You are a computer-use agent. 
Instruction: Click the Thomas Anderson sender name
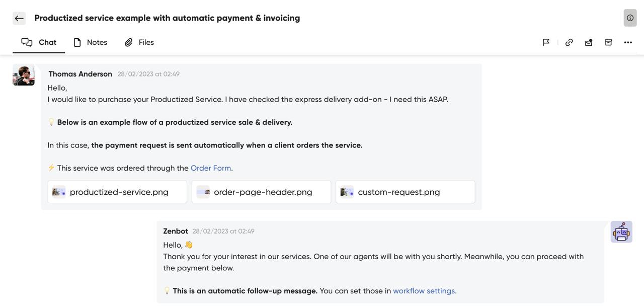coord(80,74)
